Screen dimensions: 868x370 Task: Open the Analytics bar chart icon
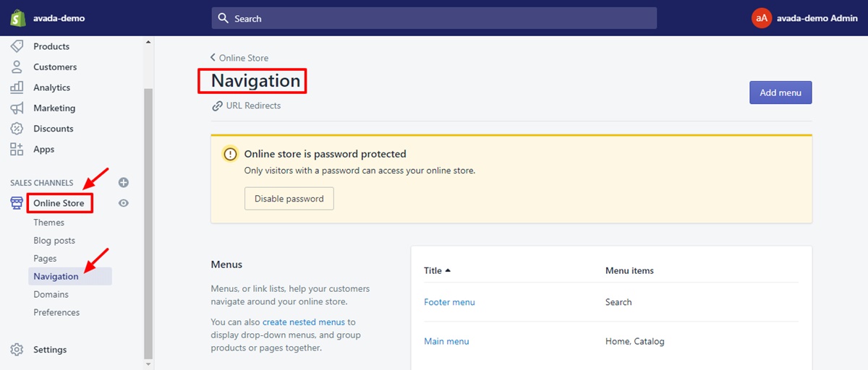17,87
